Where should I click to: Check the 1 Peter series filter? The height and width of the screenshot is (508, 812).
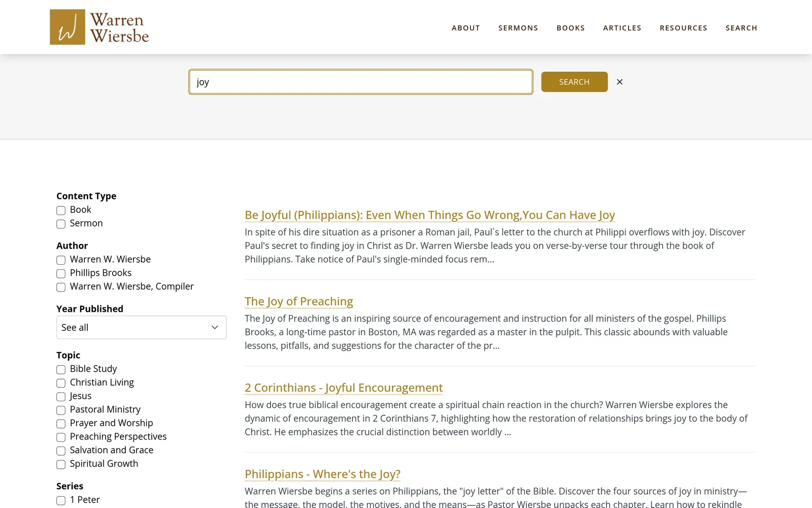[61, 500]
